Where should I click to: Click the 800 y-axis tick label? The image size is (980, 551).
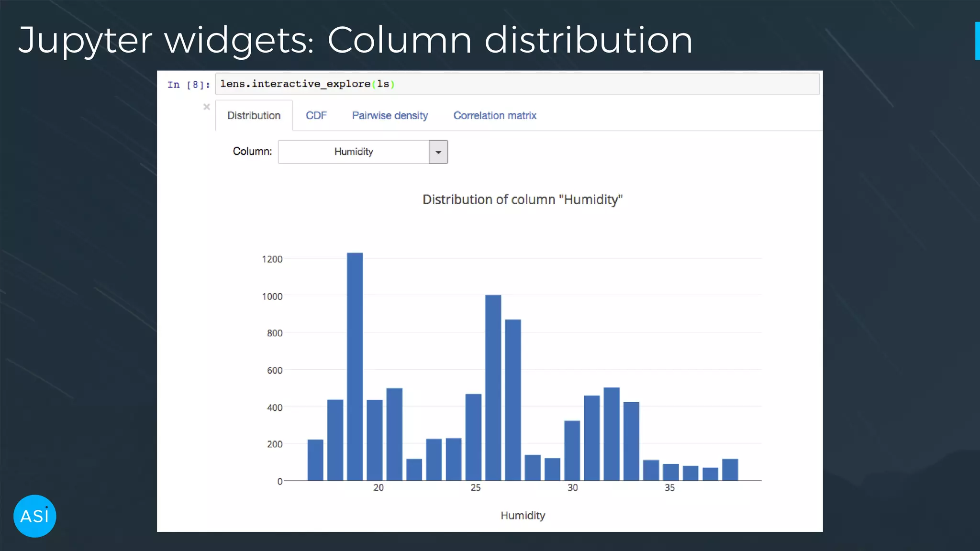(275, 333)
